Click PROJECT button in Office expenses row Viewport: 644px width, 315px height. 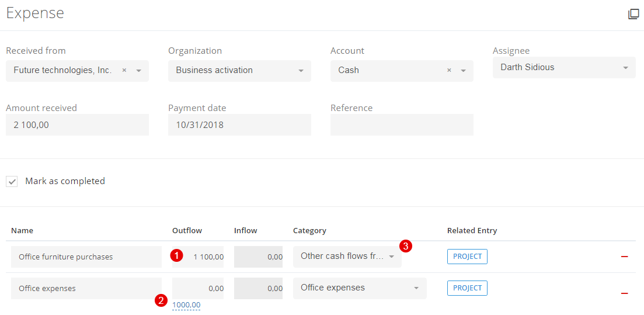click(467, 288)
